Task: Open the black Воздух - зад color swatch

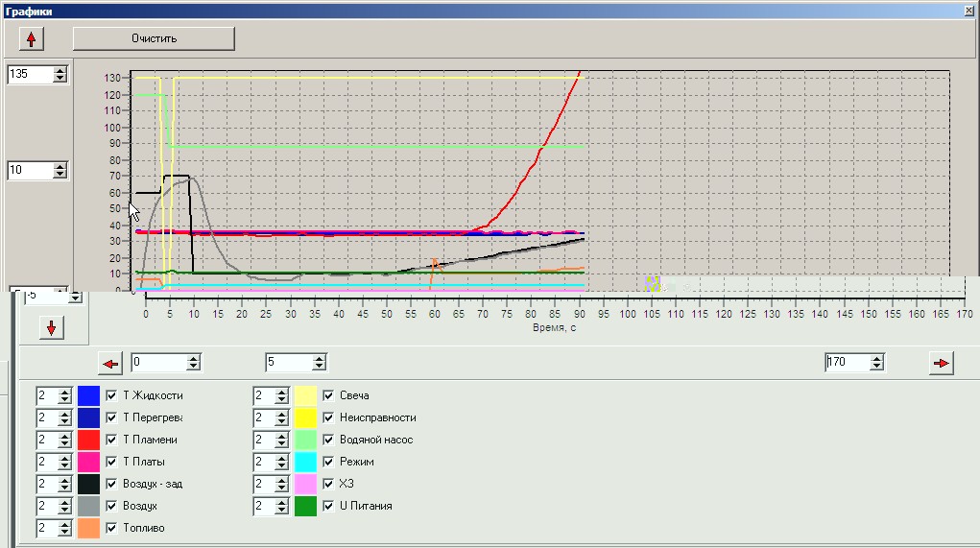Action: click(88, 484)
